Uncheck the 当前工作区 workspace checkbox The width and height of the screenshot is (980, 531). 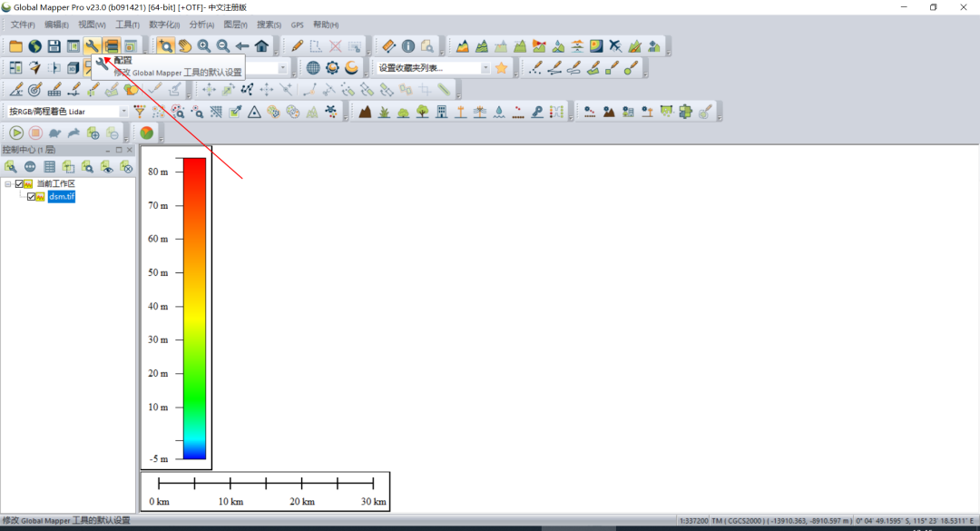click(19, 184)
